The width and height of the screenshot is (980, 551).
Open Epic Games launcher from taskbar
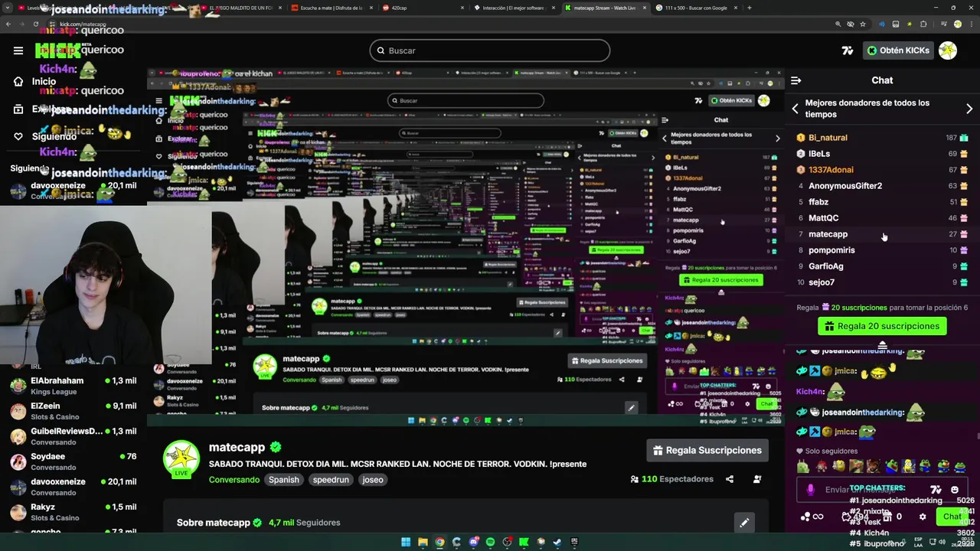point(574,543)
